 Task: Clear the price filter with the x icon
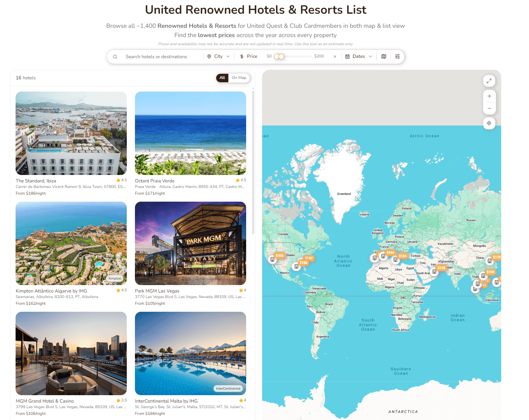click(x=335, y=57)
